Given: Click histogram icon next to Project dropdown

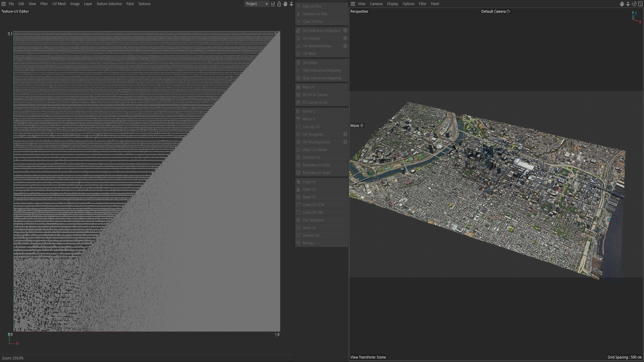Looking at the screenshot, I should tap(273, 4).
